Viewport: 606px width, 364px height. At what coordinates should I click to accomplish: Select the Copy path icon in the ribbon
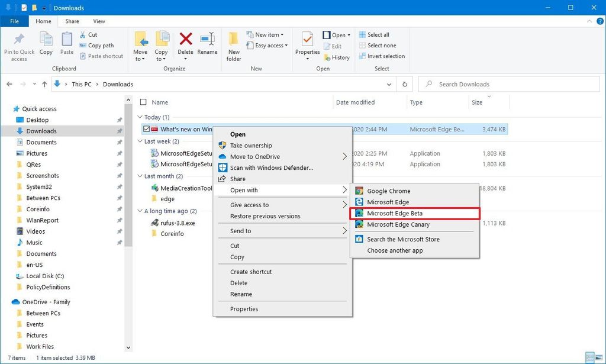point(97,45)
